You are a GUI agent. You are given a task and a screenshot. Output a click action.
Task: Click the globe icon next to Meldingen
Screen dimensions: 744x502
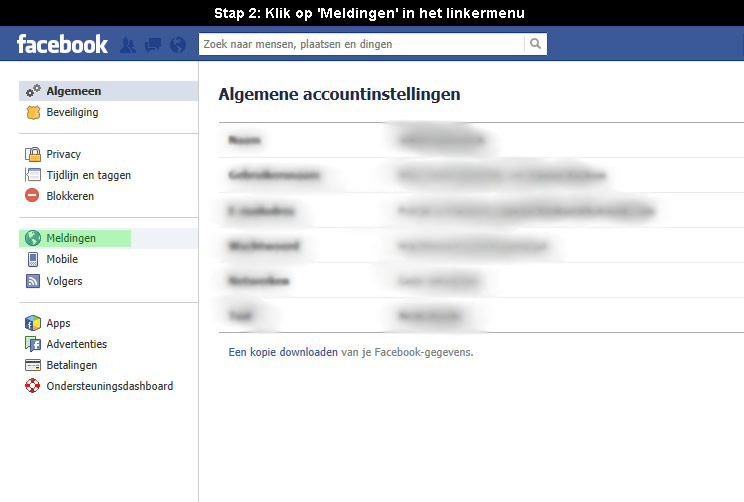click(33, 238)
